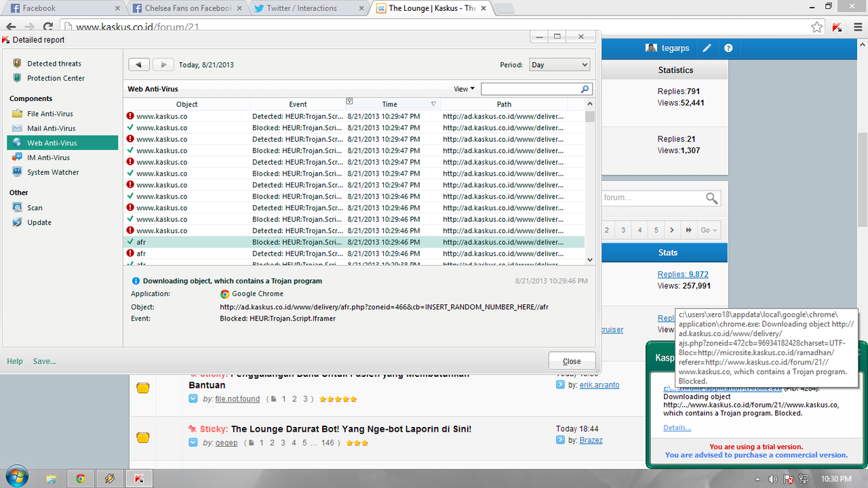Screen dimensions: 868x488
Task: Select the highlighted afr Blocked row
Action: (x=354, y=242)
